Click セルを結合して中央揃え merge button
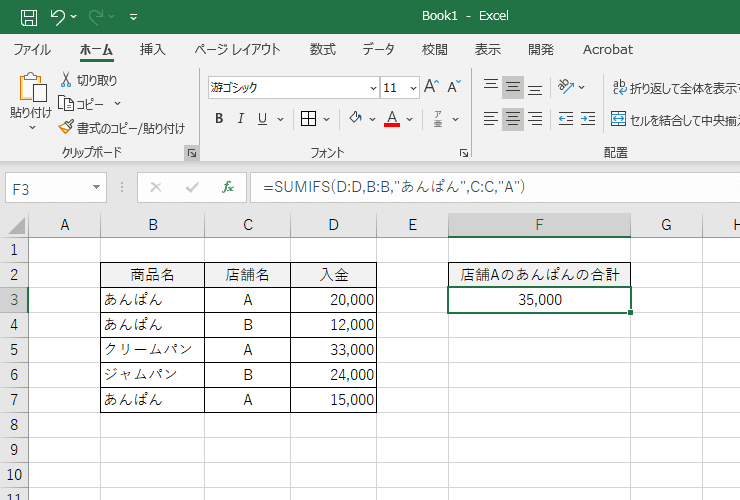The image size is (740, 500). pos(675,120)
